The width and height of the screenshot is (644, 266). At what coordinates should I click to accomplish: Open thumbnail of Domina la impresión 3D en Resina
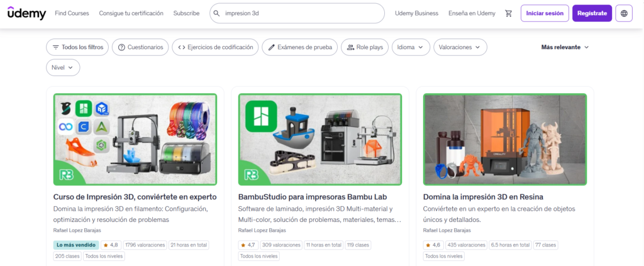[505, 140]
